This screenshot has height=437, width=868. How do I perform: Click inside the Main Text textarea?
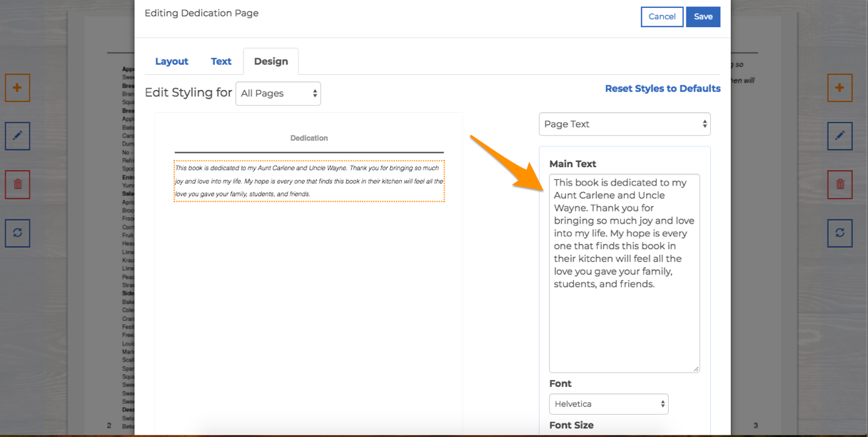(625, 273)
